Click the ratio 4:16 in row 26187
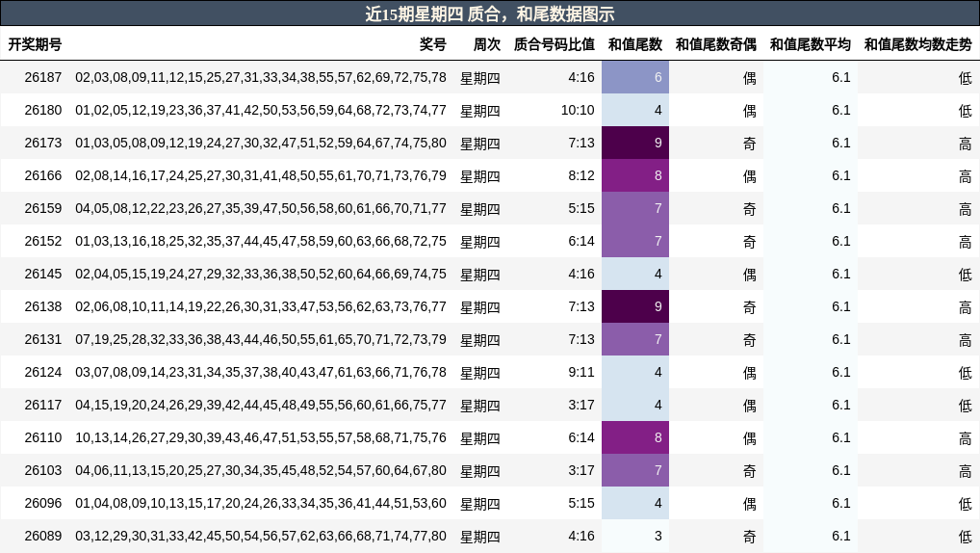 coord(581,78)
